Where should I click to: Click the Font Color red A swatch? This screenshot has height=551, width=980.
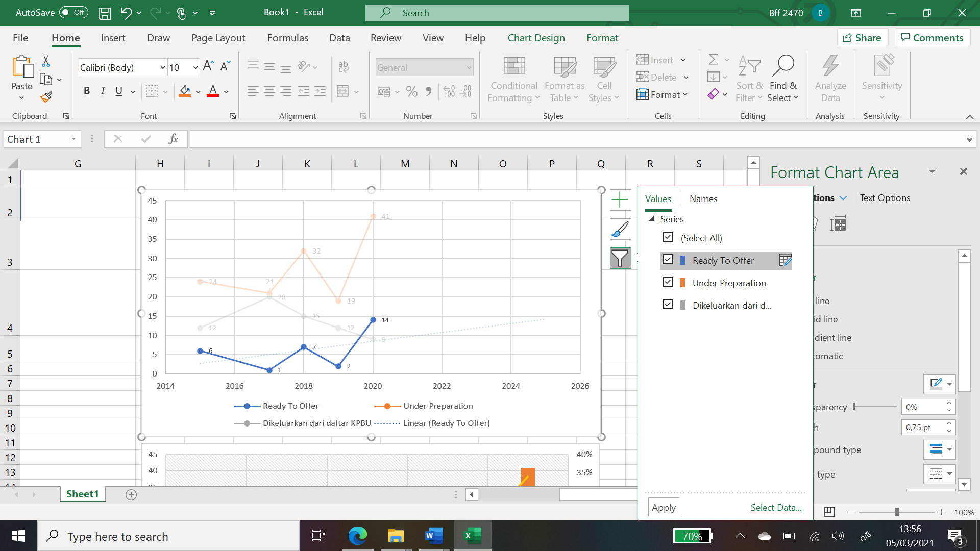tap(213, 92)
